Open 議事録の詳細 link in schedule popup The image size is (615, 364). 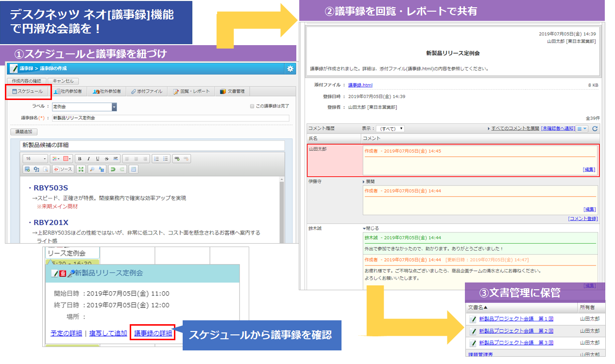[x=153, y=333]
